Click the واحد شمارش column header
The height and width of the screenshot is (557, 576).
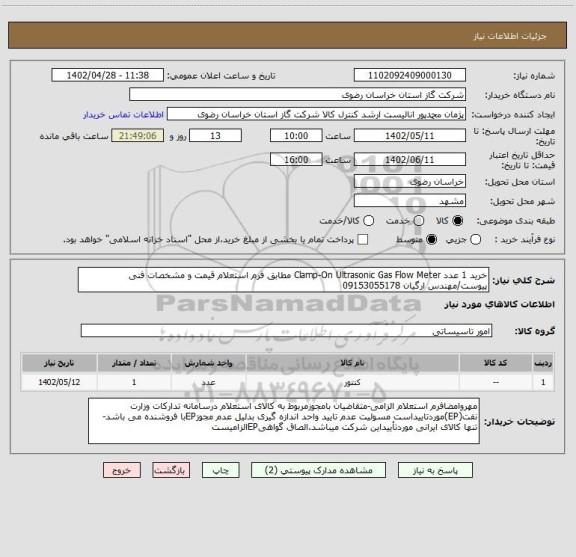(208, 363)
